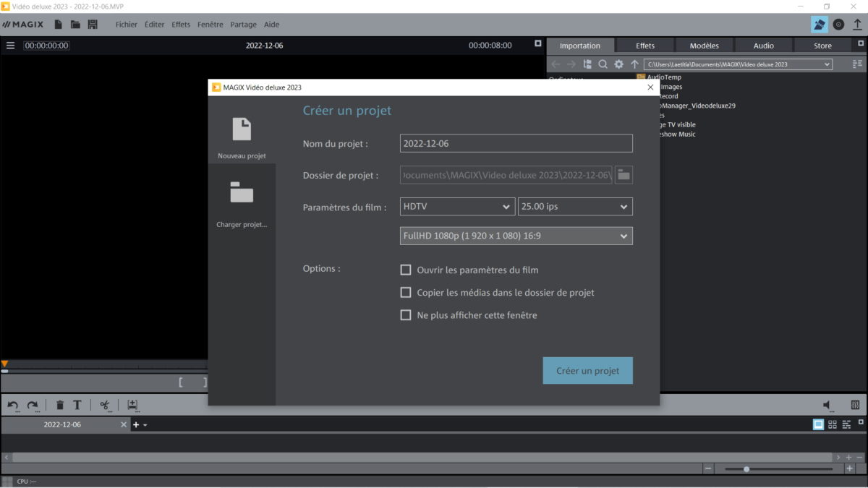Click the timeline zoom in plus button
The height and width of the screenshot is (488, 868).
(x=850, y=468)
